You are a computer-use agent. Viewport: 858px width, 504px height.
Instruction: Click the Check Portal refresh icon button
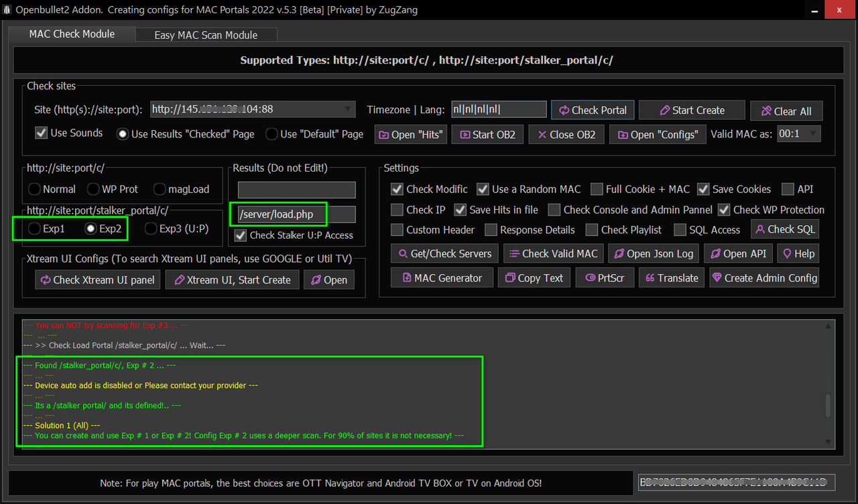click(x=592, y=111)
